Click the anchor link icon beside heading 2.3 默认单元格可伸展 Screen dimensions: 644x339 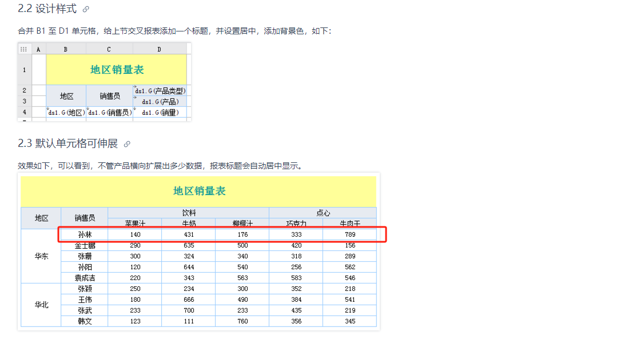point(127,143)
